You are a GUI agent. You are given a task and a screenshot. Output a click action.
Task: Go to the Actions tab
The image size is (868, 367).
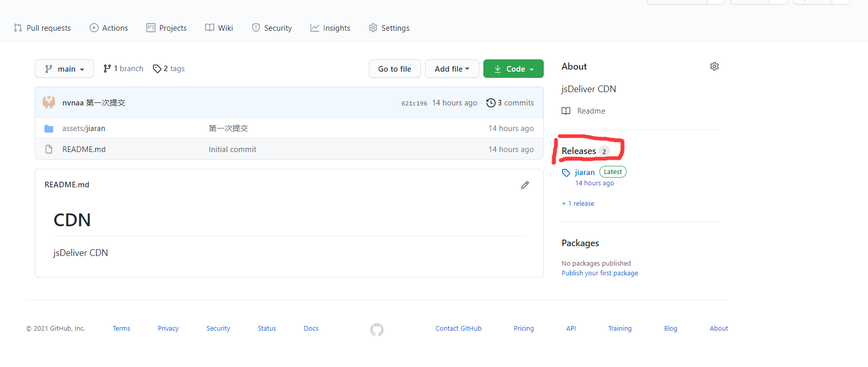pos(109,28)
